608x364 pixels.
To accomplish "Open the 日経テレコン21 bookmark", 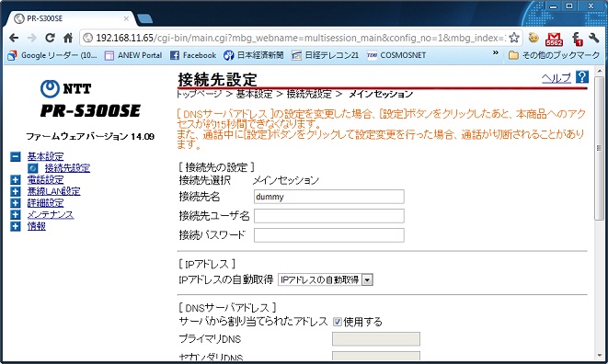I will [326, 55].
